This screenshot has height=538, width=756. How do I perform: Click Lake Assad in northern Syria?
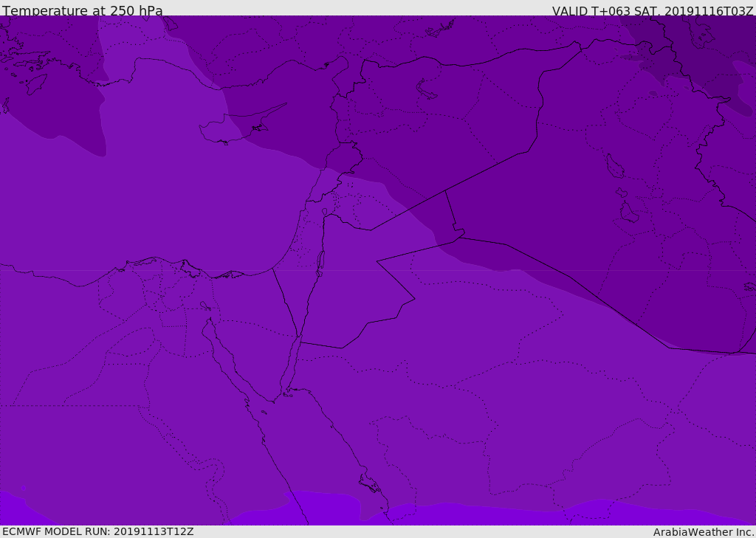click(427, 89)
